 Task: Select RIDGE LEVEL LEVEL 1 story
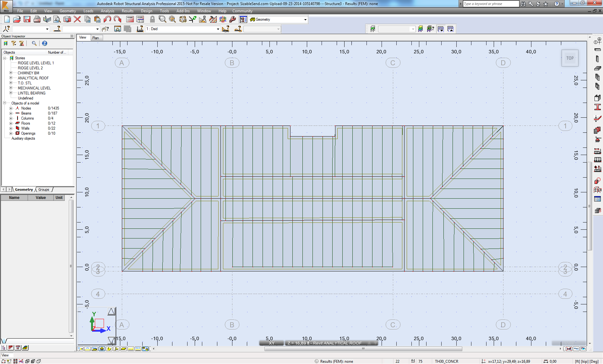[x=36, y=63]
